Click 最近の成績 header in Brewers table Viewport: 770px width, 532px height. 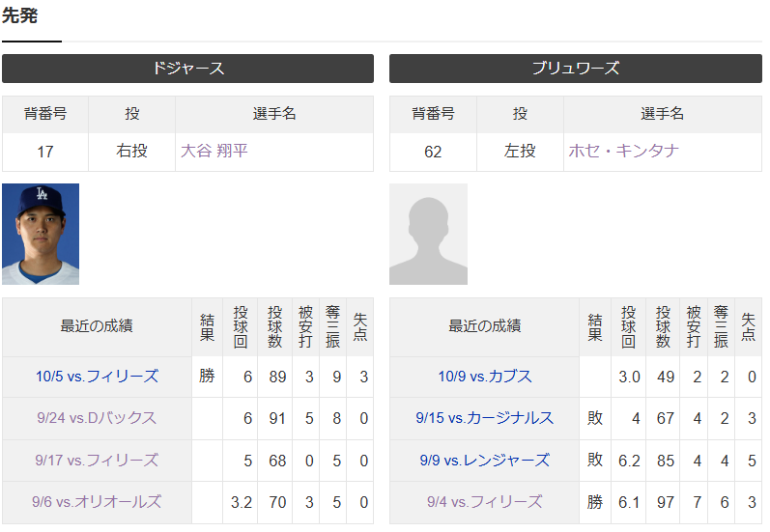484,326
